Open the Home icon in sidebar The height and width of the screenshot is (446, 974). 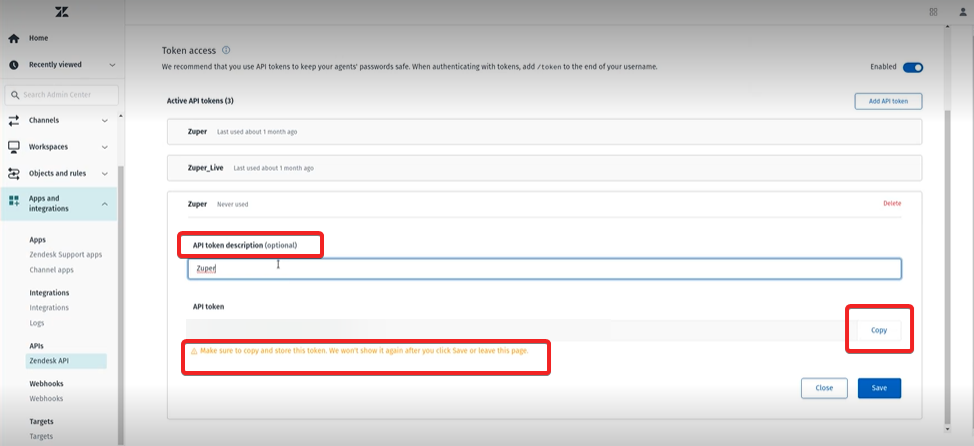pyautogui.click(x=13, y=39)
